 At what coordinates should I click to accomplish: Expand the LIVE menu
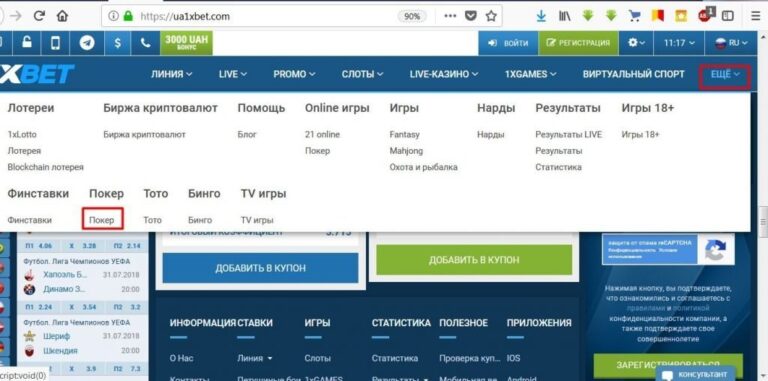(233, 74)
